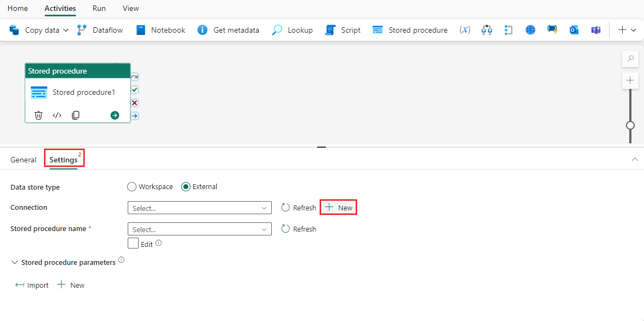This screenshot has width=644, height=321.
Task: Collapse the Stored procedure parameters section
Action: point(15,262)
